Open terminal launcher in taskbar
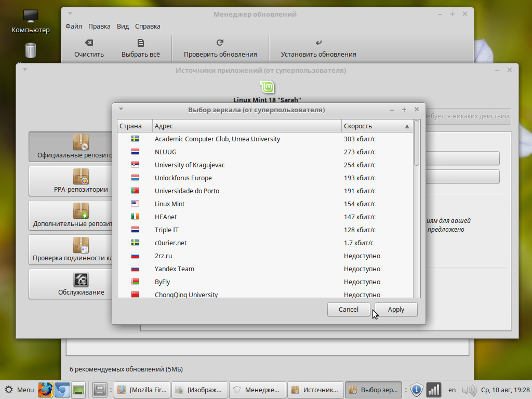 pos(78,389)
